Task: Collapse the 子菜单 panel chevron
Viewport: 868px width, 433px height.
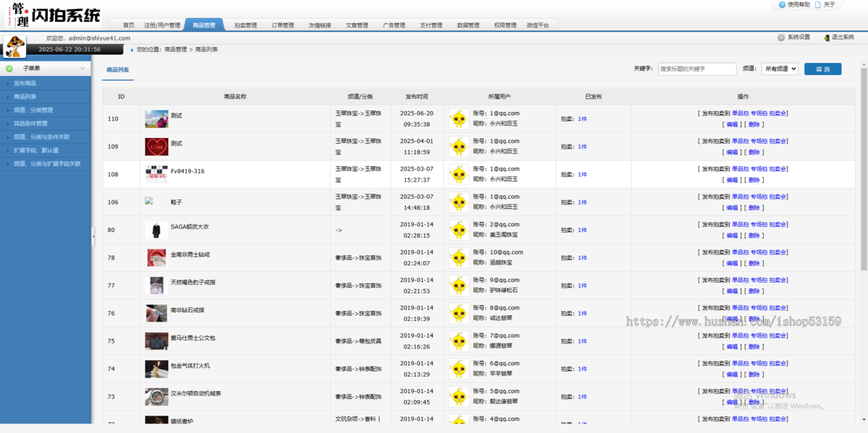Action: (x=82, y=69)
